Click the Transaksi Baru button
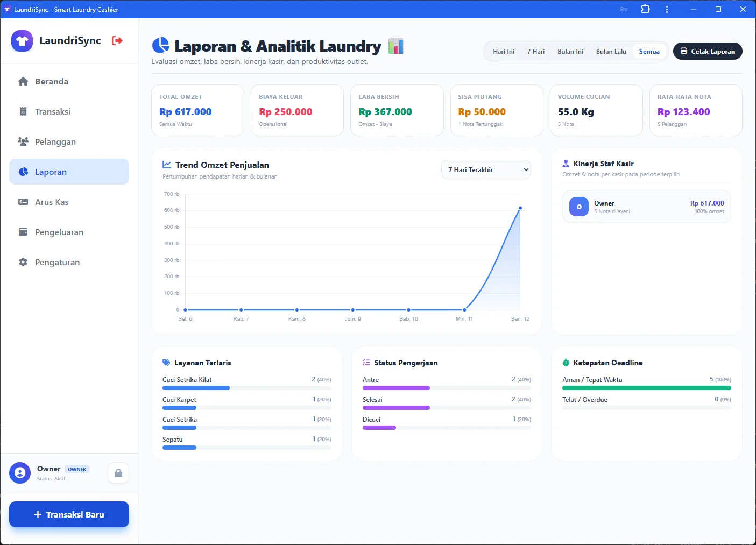Screen dimensions: 756x545 click(69, 514)
